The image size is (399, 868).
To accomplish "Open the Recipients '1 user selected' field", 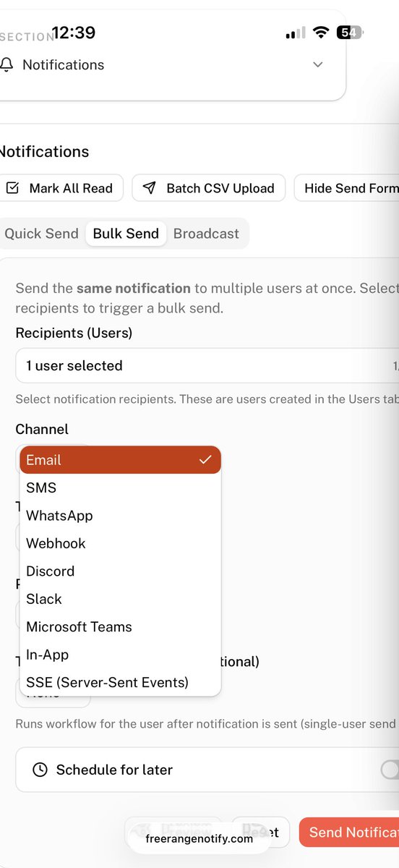I will tap(207, 365).
